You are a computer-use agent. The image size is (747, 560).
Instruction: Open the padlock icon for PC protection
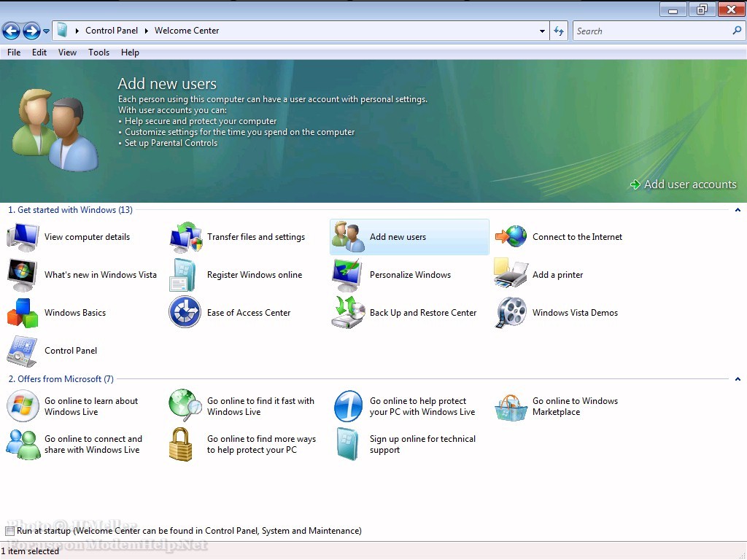click(x=181, y=444)
